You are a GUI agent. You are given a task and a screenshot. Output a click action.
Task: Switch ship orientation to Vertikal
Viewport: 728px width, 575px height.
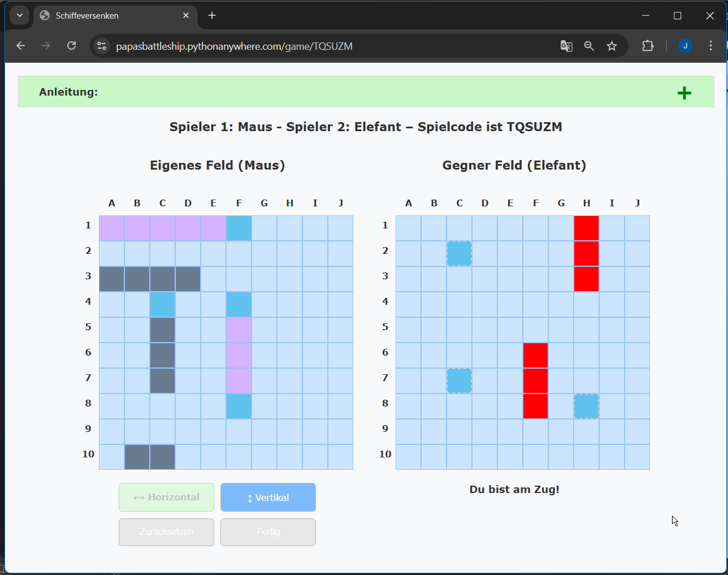pos(268,498)
